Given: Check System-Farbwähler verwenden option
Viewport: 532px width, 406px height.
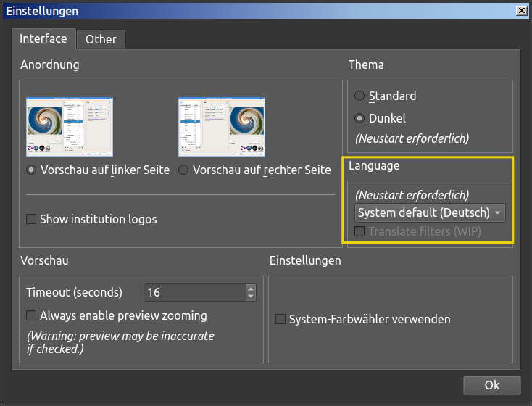Looking at the screenshot, I should click(x=280, y=319).
